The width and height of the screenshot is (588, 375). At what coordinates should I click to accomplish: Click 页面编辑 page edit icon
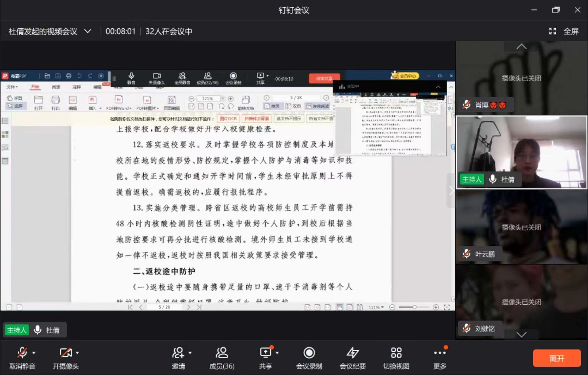(171, 103)
